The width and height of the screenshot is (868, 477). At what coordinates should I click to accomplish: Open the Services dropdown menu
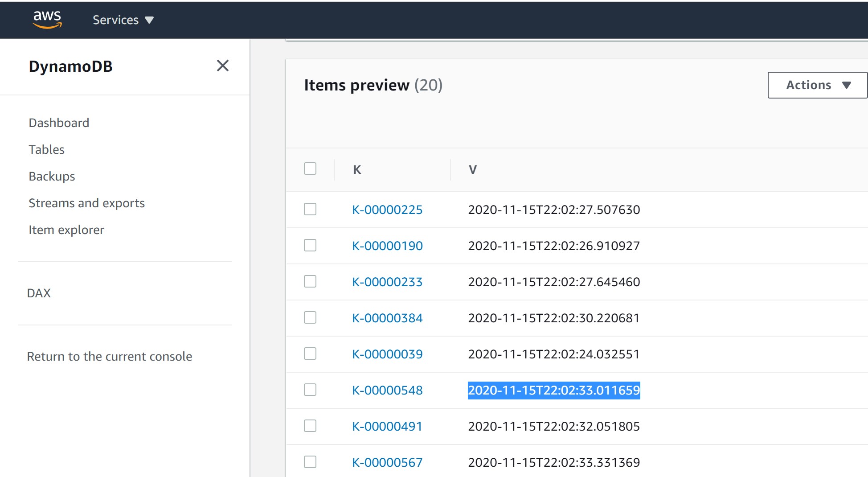point(123,20)
